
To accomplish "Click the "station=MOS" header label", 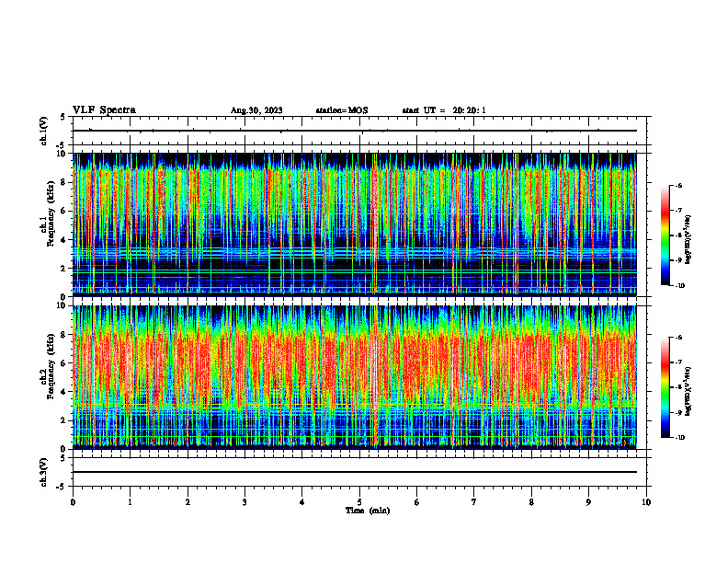I will click(342, 110).
